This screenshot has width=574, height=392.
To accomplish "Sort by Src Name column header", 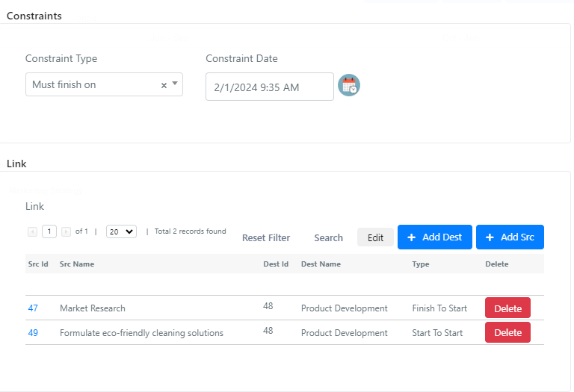I will (x=77, y=264).
